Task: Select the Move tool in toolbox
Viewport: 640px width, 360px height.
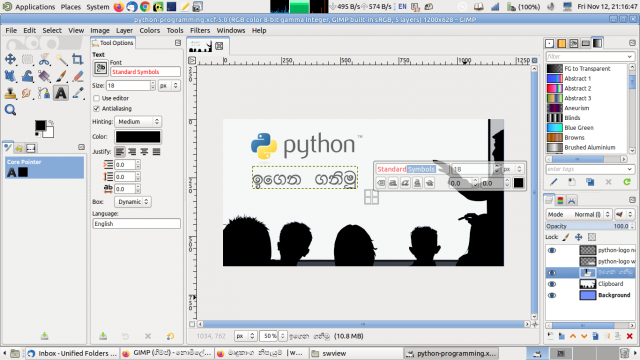Action: [10, 59]
